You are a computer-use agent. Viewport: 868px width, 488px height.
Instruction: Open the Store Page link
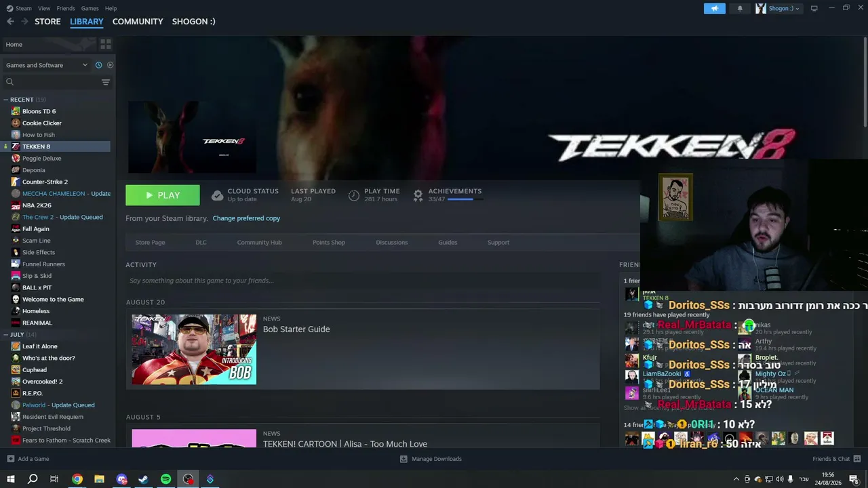pyautogui.click(x=150, y=243)
